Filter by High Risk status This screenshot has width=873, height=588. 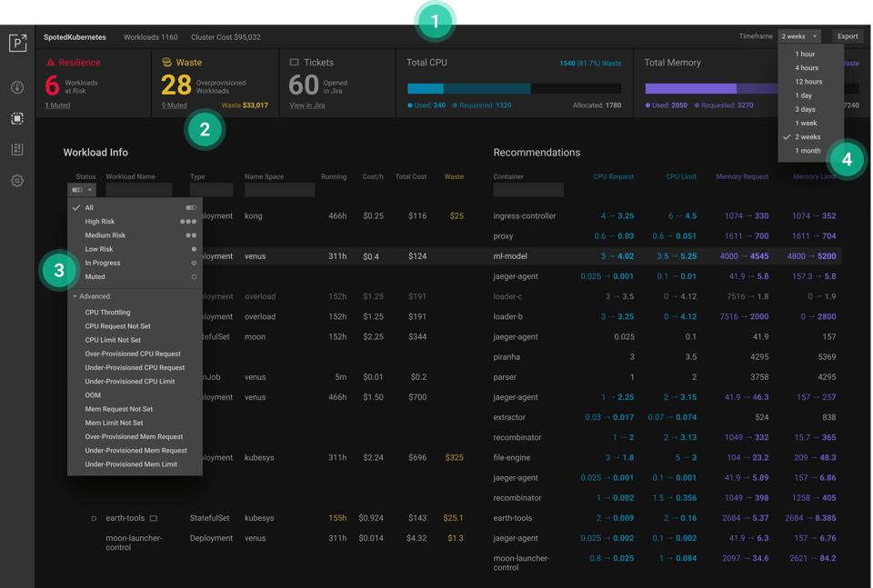(135, 222)
